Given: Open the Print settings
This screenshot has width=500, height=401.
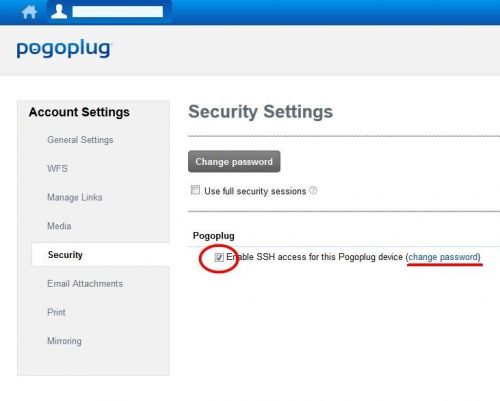Looking at the screenshot, I should 56,312.
